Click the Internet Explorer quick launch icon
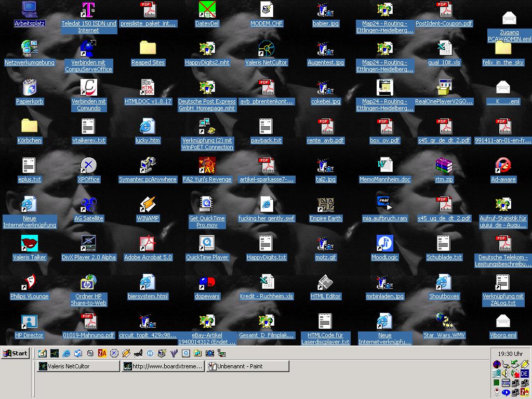Viewport: 532px width, 399px height. [x=66, y=353]
